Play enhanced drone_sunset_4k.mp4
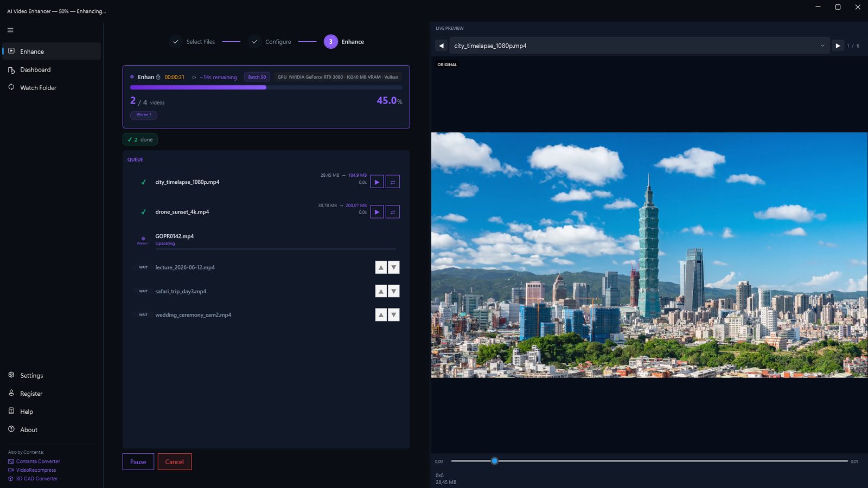This screenshot has height=488, width=868. tap(377, 211)
